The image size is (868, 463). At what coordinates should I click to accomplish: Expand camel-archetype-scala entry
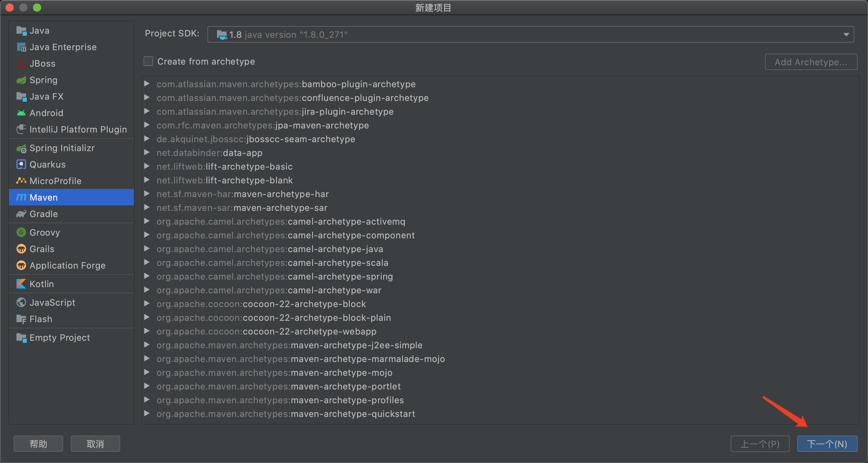[x=147, y=262]
